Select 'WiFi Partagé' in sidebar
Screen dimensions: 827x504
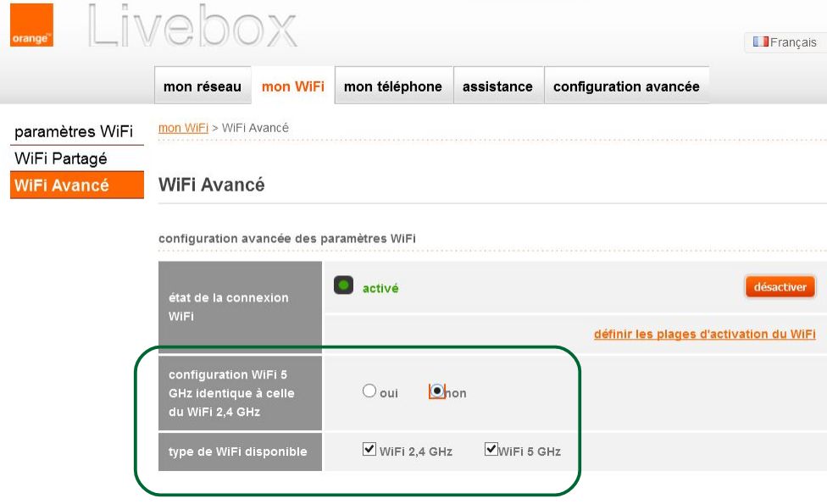pyautogui.click(x=77, y=158)
